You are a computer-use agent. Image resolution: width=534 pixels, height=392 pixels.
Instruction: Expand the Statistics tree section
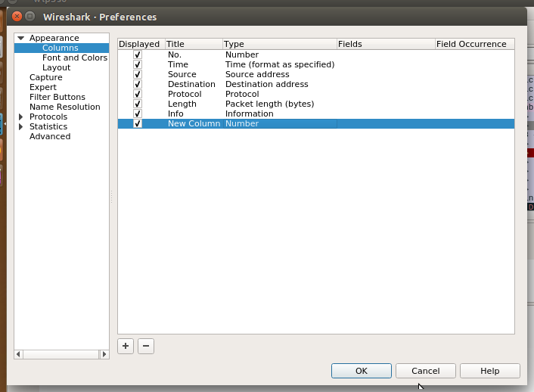20,126
